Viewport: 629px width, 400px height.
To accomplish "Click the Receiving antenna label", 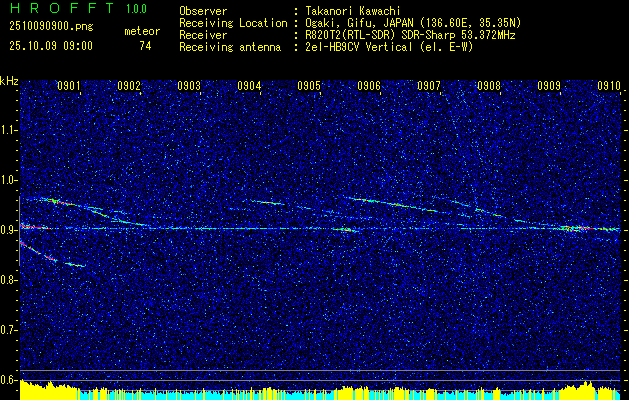I will tap(230, 47).
